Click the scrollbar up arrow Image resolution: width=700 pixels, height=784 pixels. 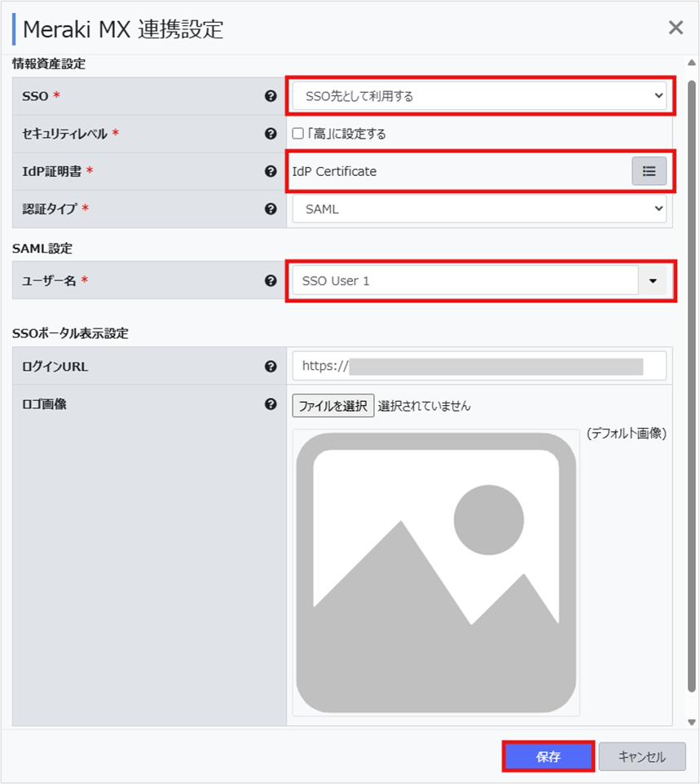(692, 64)
